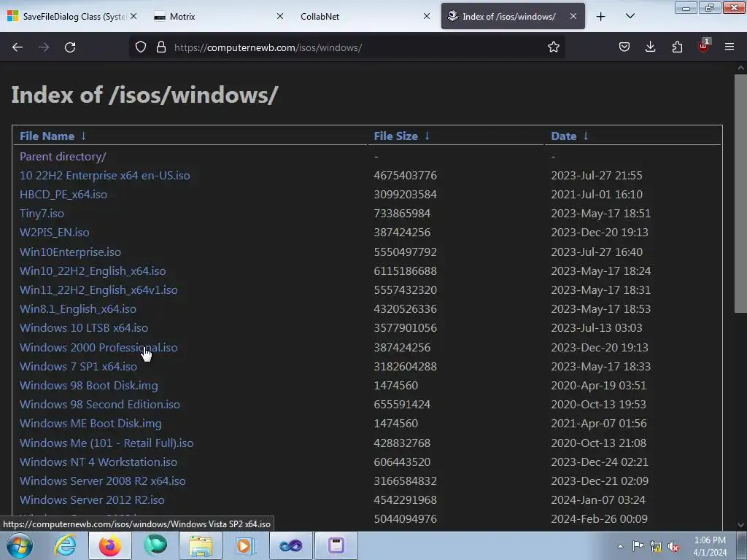Sort by File Size column
Screen dimensions: 747x560
coord(395,136)
